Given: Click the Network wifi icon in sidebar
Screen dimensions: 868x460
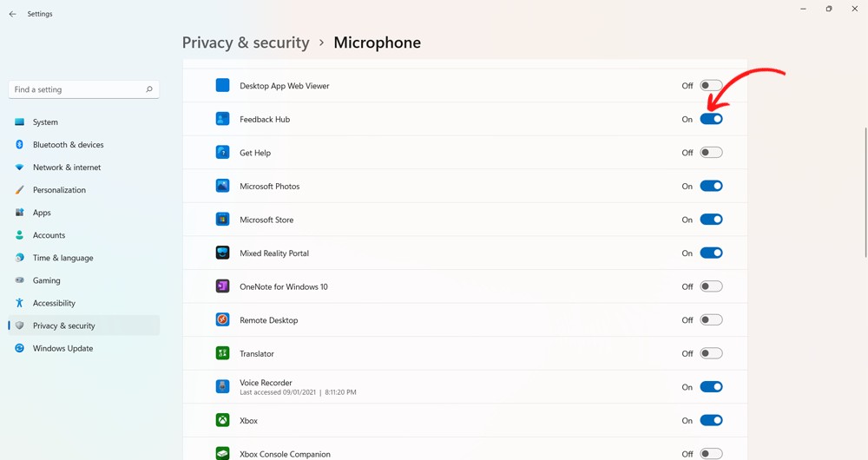Looking at the screenshot, I should [x=19, y=168].
